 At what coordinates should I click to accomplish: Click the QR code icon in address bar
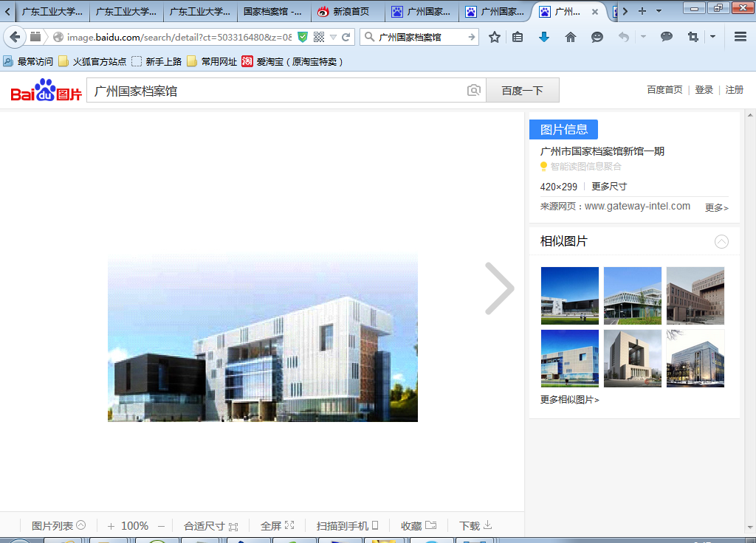tap(319, 37)
